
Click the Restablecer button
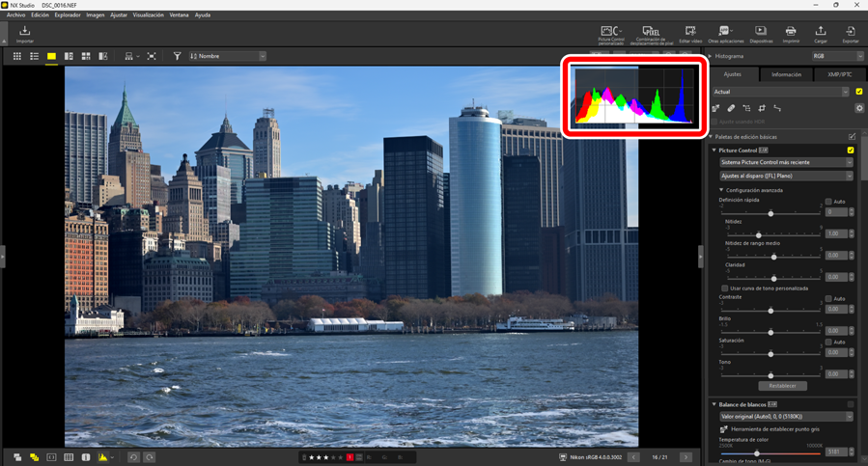pos(782,386)
